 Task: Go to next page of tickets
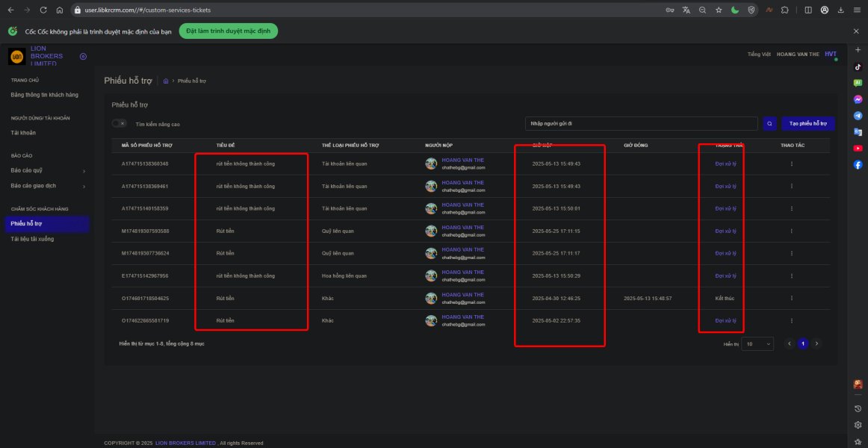pos(816,344)
